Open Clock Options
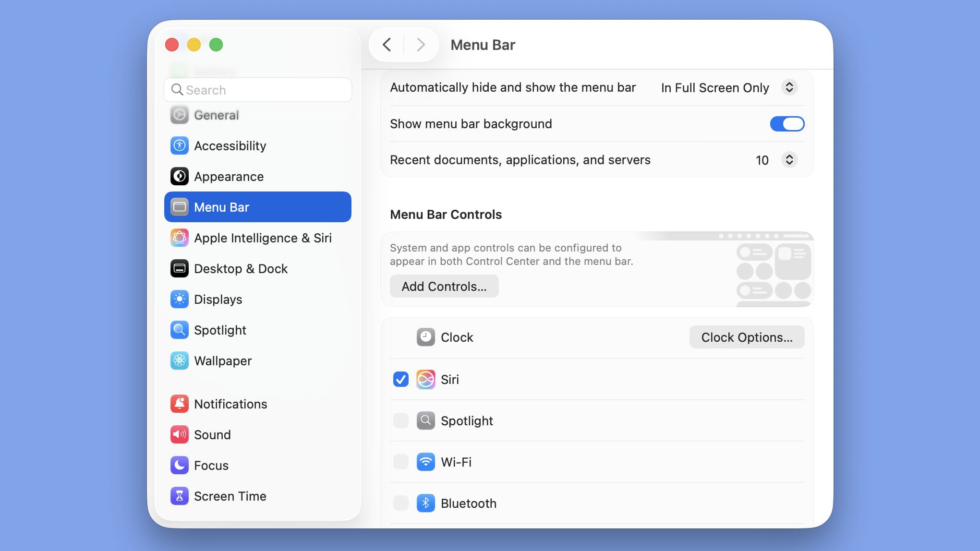The image size is (980, 551). [x=747, y=337]
